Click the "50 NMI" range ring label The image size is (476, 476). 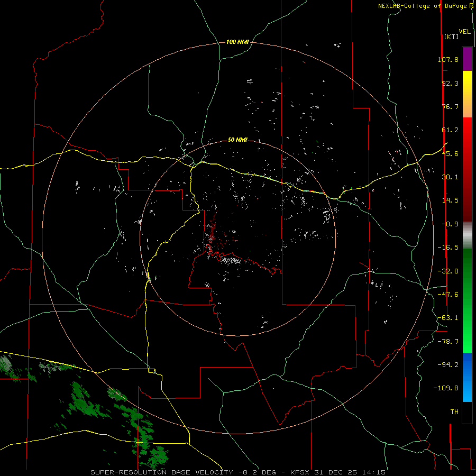pyautogui.click(x=237, y=140)
